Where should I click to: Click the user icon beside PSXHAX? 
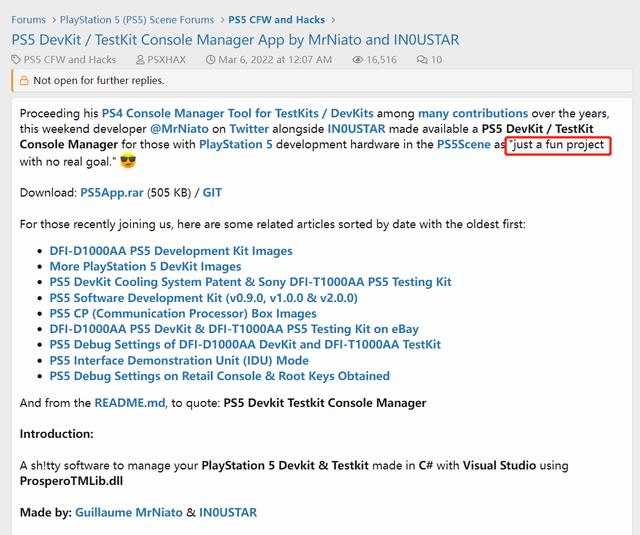point(140,60)
